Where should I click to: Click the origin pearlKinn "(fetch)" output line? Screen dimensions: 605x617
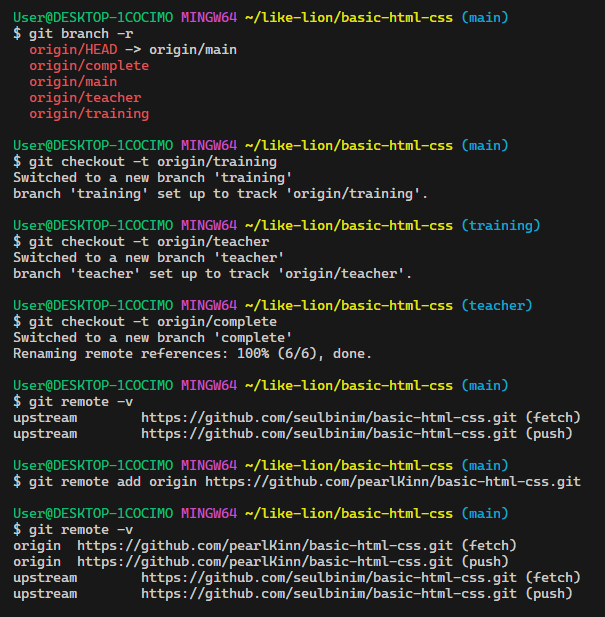click(265, 546)
